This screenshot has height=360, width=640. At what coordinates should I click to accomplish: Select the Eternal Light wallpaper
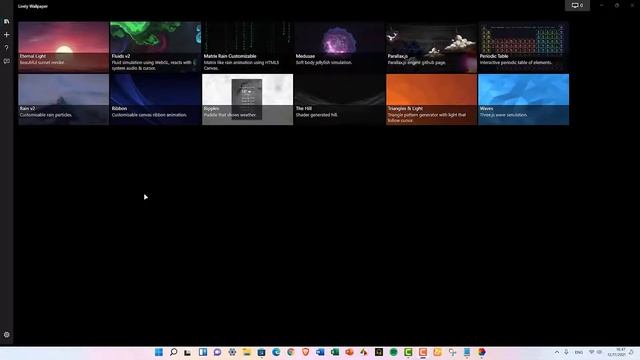[x=63, y=47]
